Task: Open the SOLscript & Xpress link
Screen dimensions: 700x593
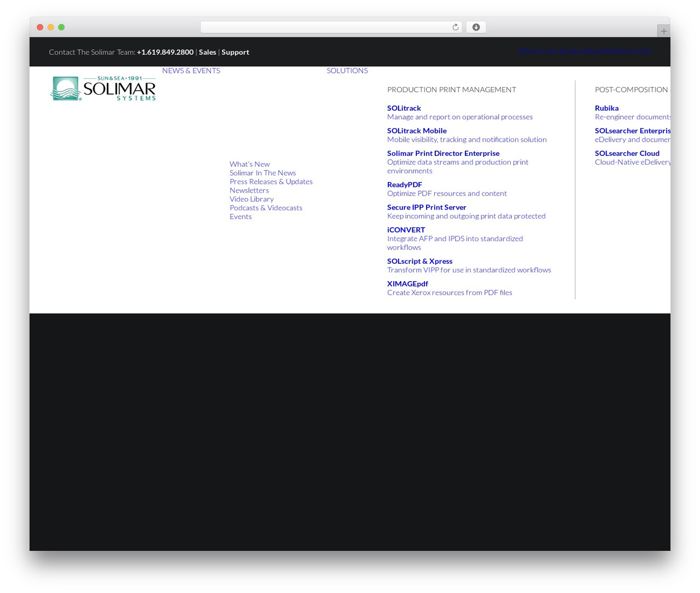Action: click(x=419, y=261)
